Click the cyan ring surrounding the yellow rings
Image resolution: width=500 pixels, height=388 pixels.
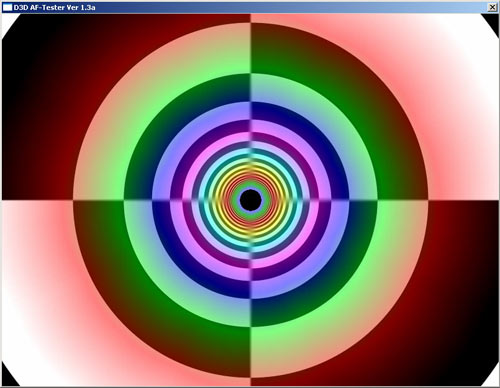[x=251, y=155]
